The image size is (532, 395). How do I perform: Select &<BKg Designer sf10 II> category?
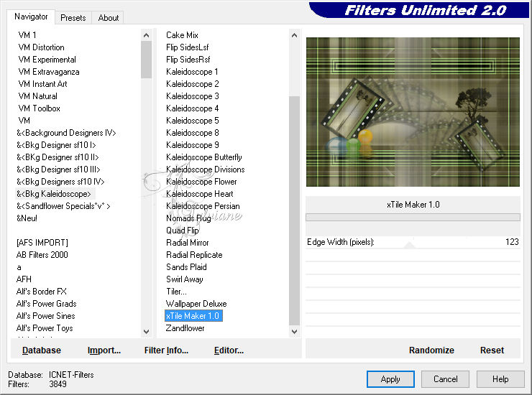pos(58,157)
